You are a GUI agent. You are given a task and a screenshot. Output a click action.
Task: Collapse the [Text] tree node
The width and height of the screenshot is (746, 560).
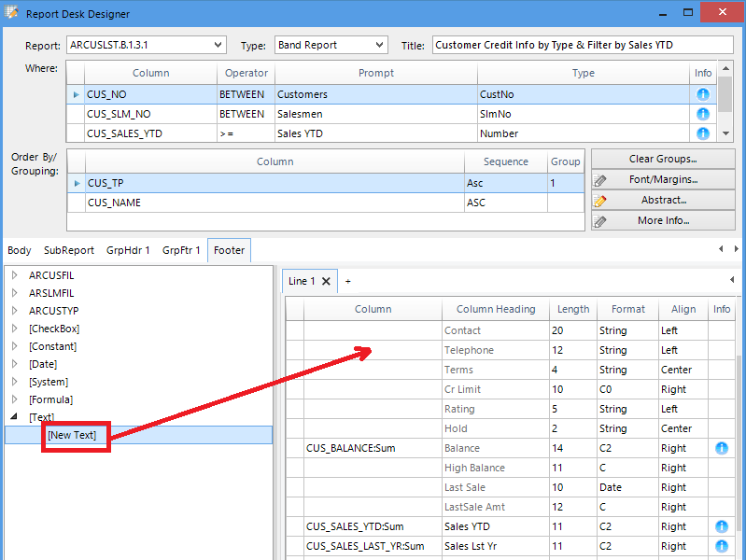tap(15, 417)
